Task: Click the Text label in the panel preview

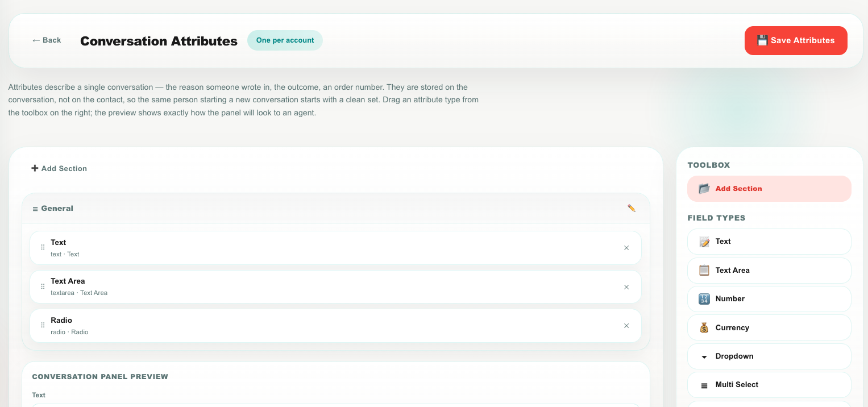Action: pos(39,395)
